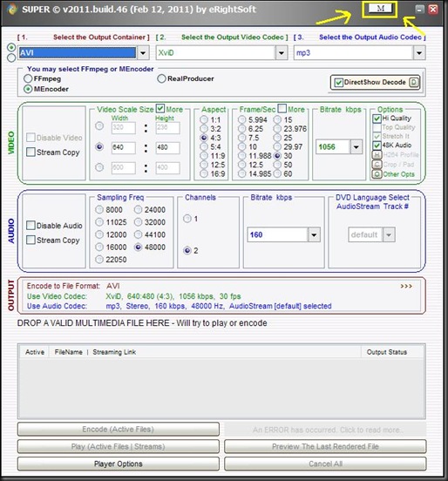Select the upper radio button beside Output Container

pos(11,48)
